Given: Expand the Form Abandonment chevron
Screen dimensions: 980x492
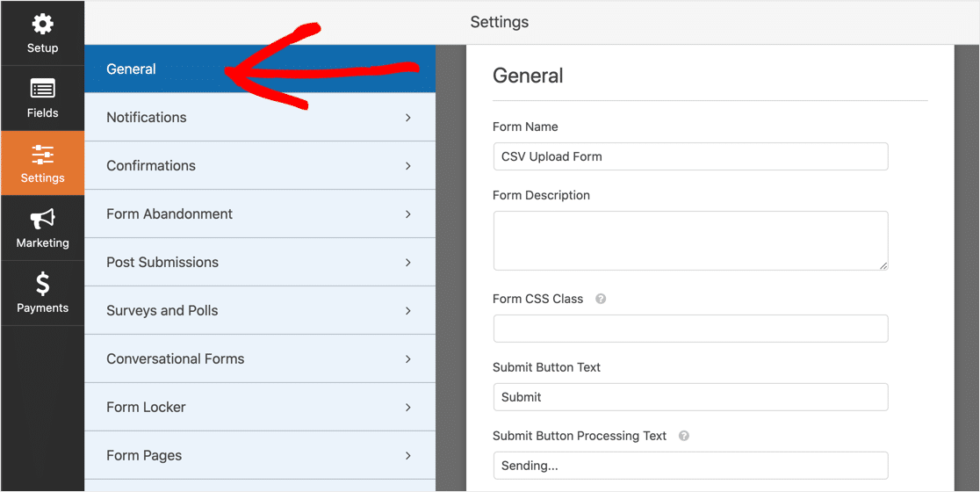Looking at the screenshot, I should 408,213.
